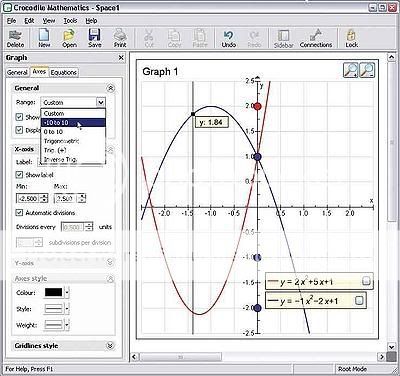The width and height of the screenshot is (400, 376).
Task: Collapse the General section
Action: [x=111, y=88]
